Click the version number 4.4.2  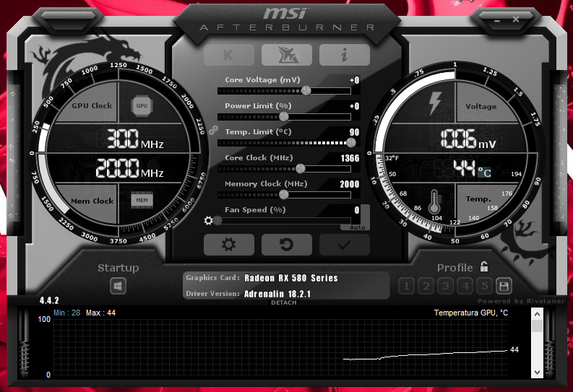coord(49,300)
